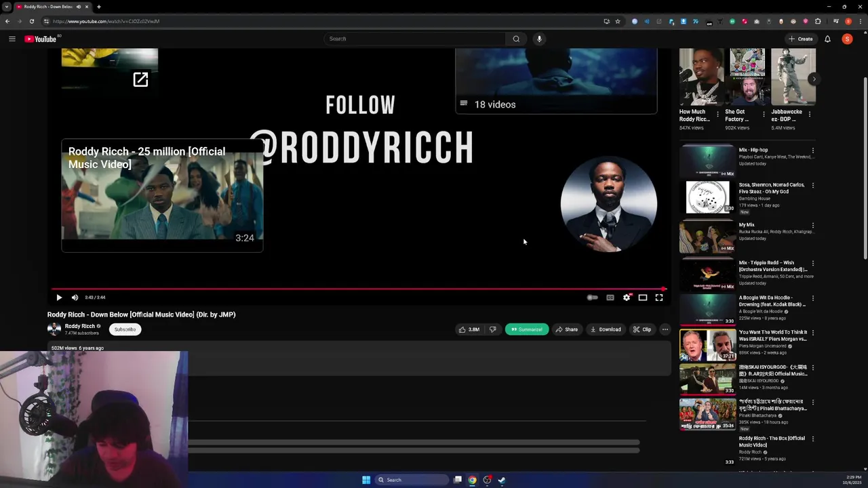868x488 pixels.
Task: Reload the page
Action: (x=31, y=21)
